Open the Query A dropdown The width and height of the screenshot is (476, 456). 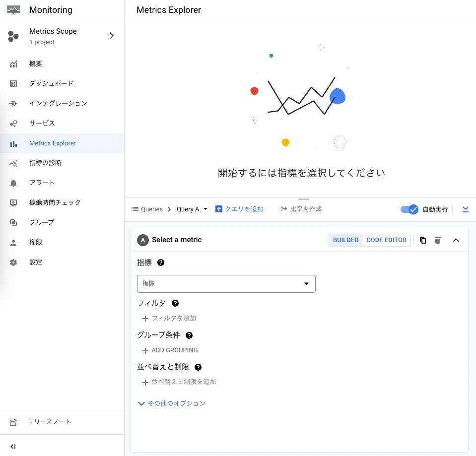click(192, 209)
